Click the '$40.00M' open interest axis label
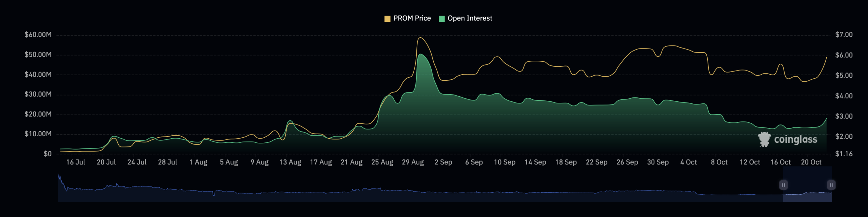 tap(38, 75)
